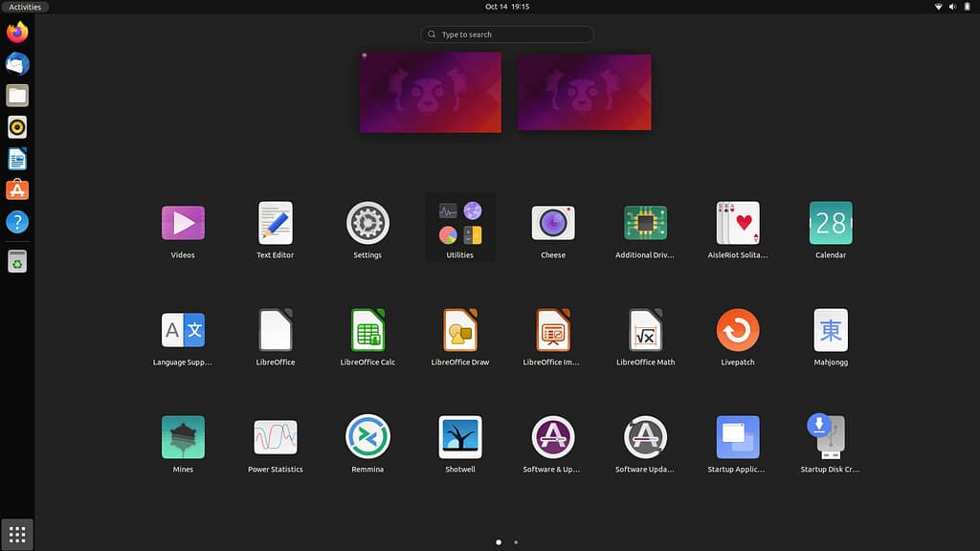Open the system status menu
This screenshot has width=980, height=551.
tap(952, 7)
